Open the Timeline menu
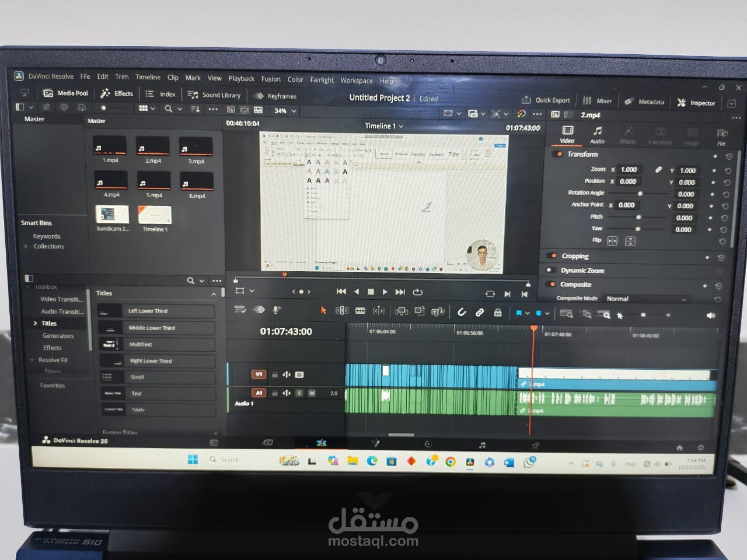 pos(148,77)
